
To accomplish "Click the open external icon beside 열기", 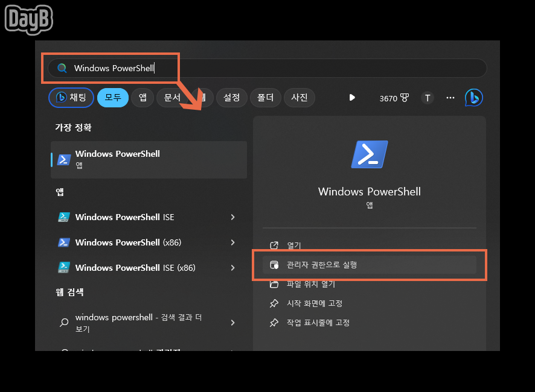I will (x=274, y=245).
